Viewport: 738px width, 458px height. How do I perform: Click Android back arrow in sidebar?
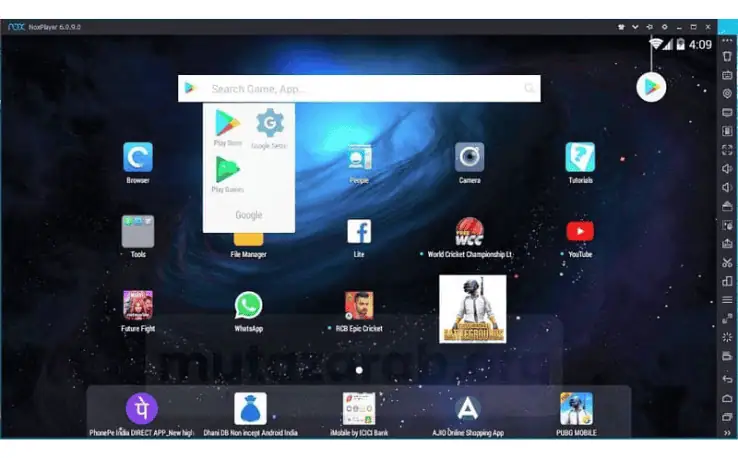(727, 379)
